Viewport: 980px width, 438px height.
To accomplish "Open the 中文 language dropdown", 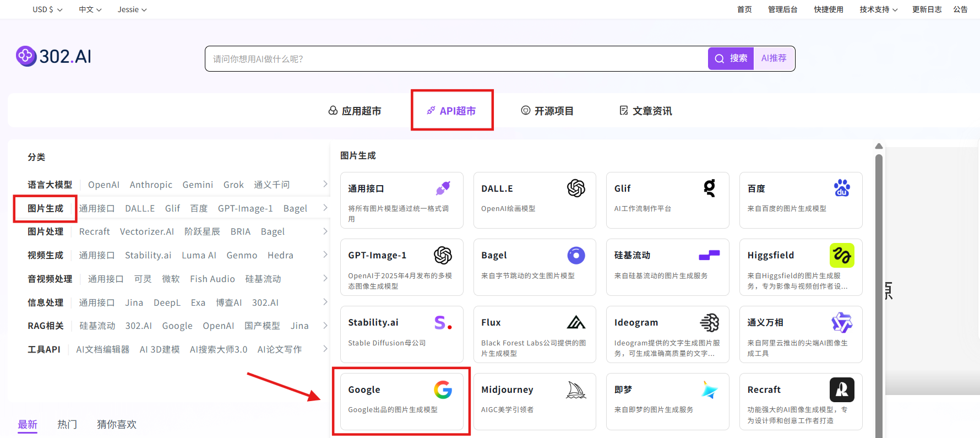I will coord(90,9).
